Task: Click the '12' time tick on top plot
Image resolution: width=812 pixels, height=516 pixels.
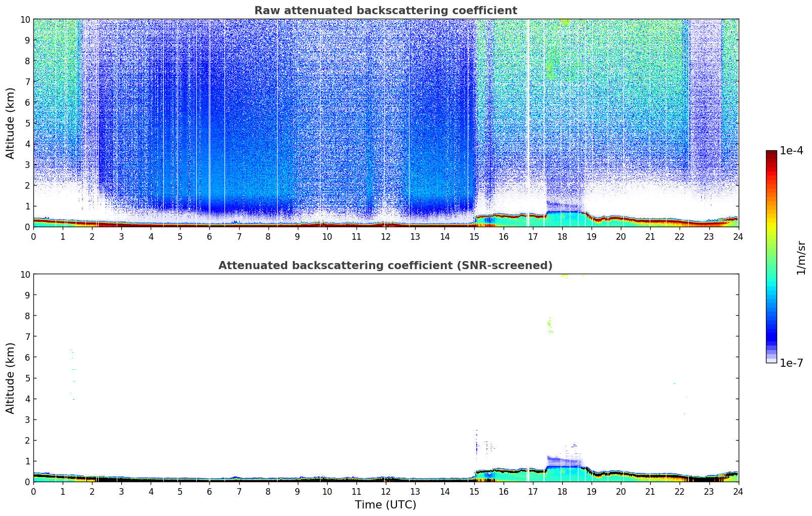Action: click(x=386, y=236)
